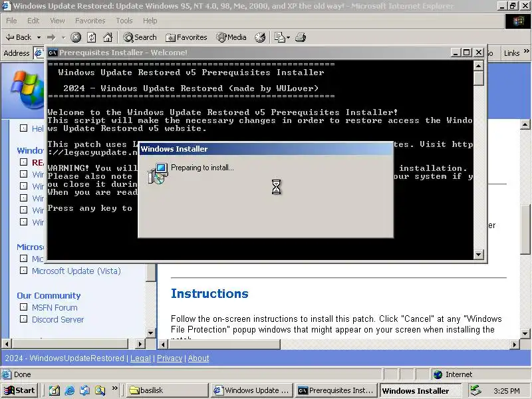Image resolution: width=532 pixels, height=399 pixels.
Task: Toggle the box beside the red RE… link
Action: click(x=23, y=162)
